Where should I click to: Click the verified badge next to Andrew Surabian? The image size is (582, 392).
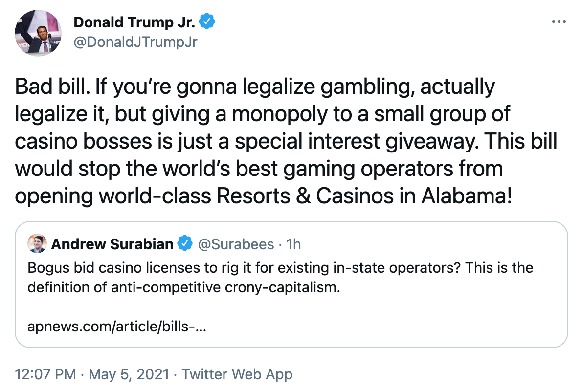[184, 243]
